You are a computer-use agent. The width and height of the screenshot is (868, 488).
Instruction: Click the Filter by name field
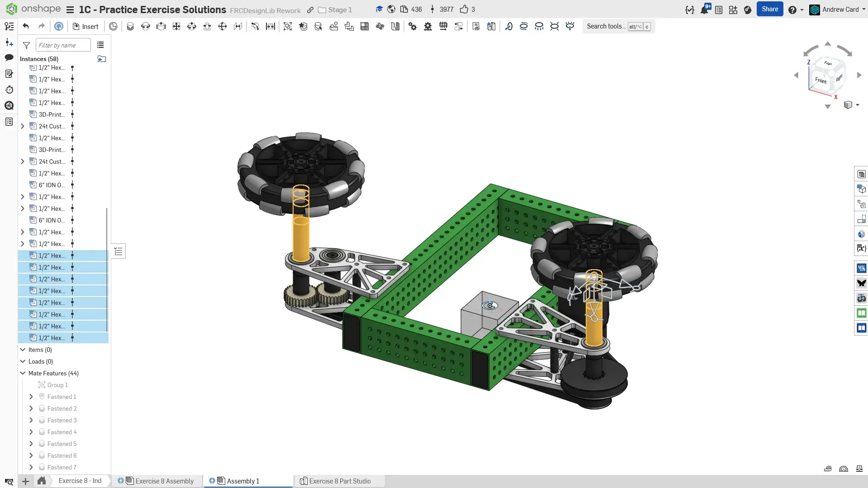coord(63,45)
